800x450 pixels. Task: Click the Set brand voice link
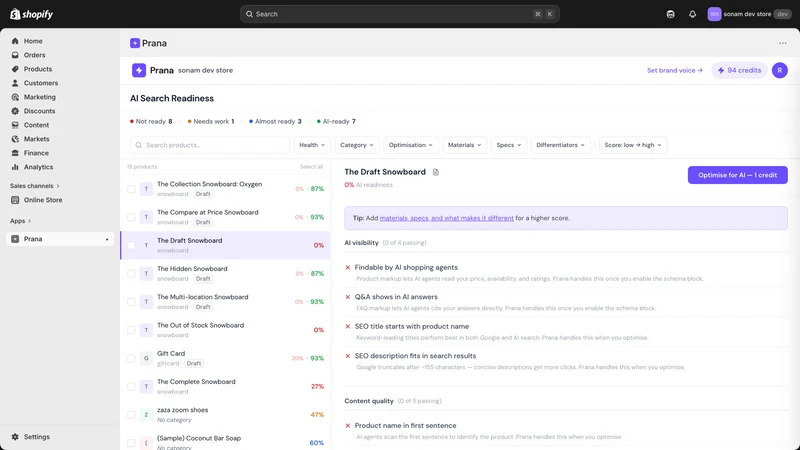[x=674, y=70]
